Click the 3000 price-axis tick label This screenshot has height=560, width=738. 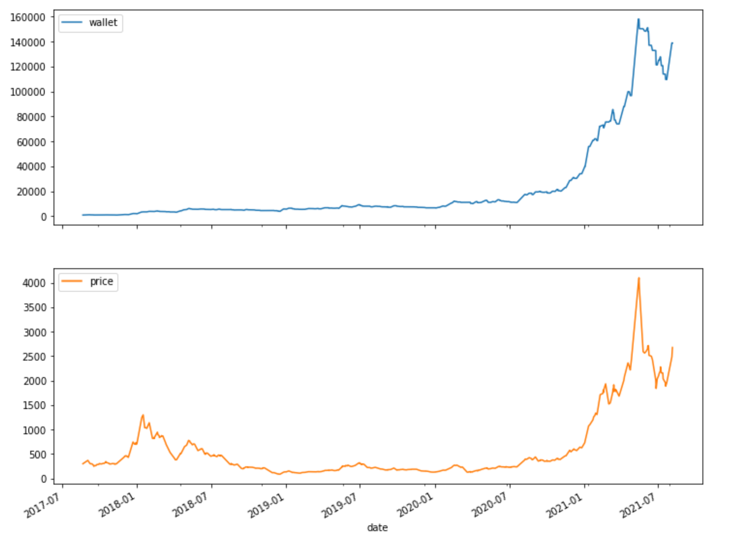pyautogui.click(x=34, y=333)
